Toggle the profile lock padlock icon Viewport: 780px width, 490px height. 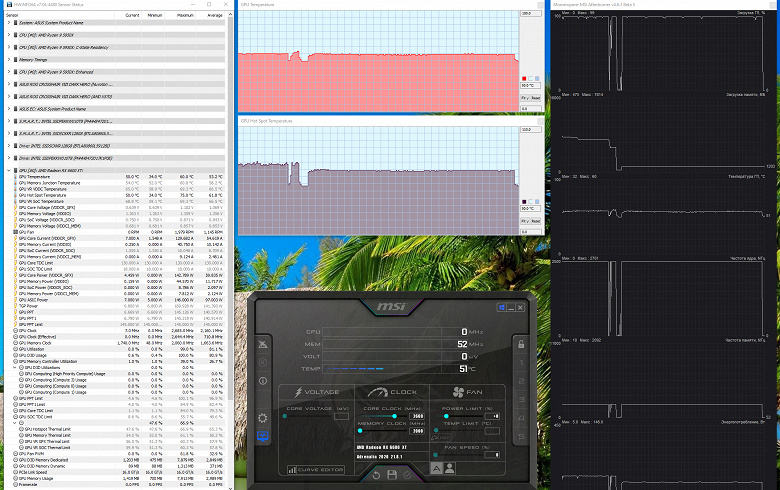coord(521,344)
